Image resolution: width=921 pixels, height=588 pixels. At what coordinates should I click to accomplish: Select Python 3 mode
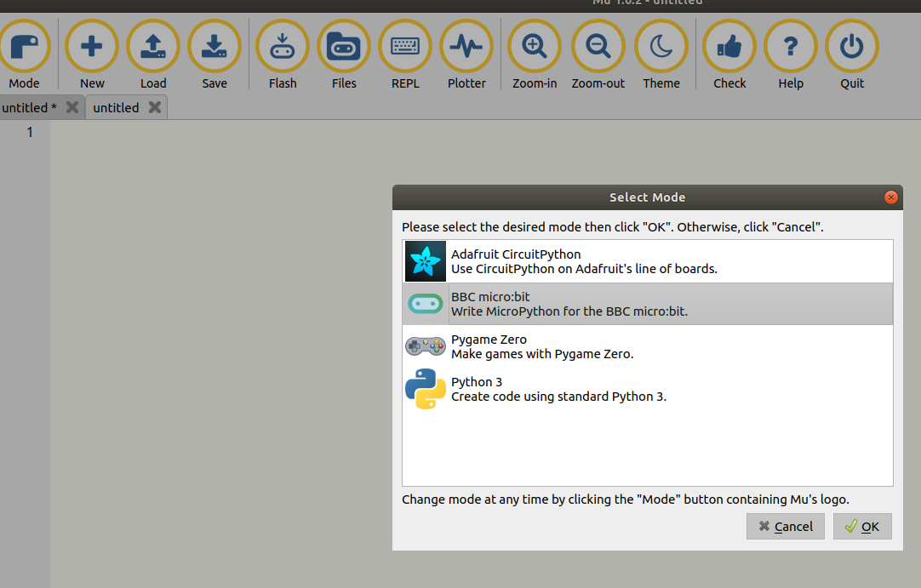coord(647,389)
